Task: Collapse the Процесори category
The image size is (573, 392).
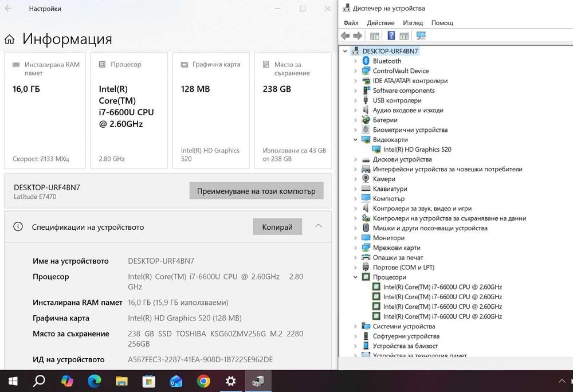Action: pyautogui.click(x=355, y=277)
